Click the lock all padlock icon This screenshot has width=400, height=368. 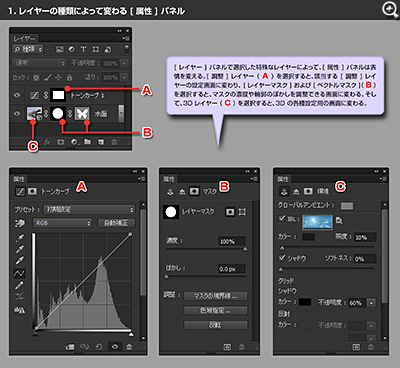(69, 77)
